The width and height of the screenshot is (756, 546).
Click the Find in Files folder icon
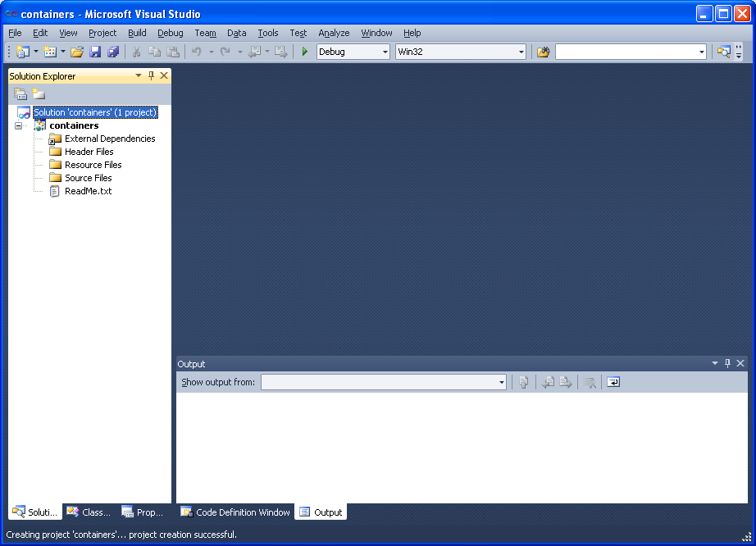[x=544, y=52]
